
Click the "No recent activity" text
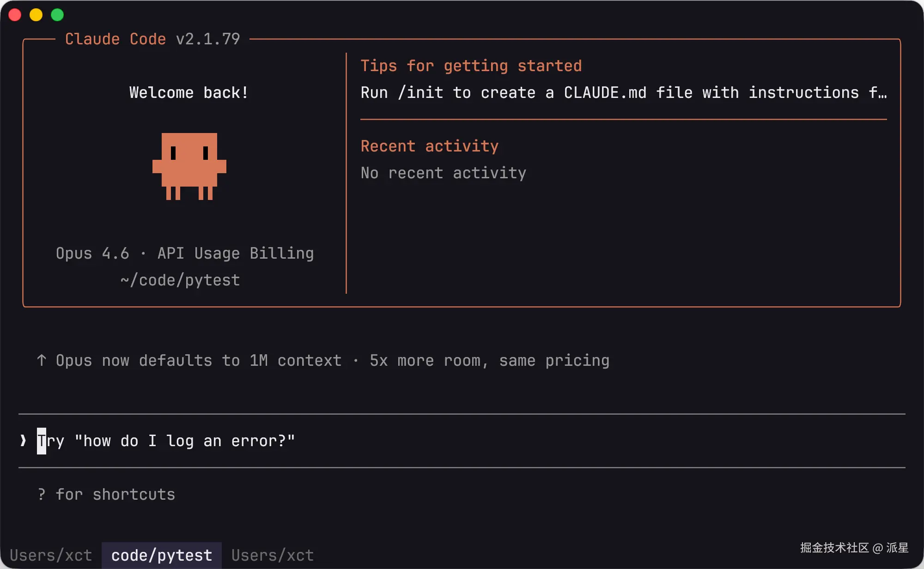tap(443, 173)
